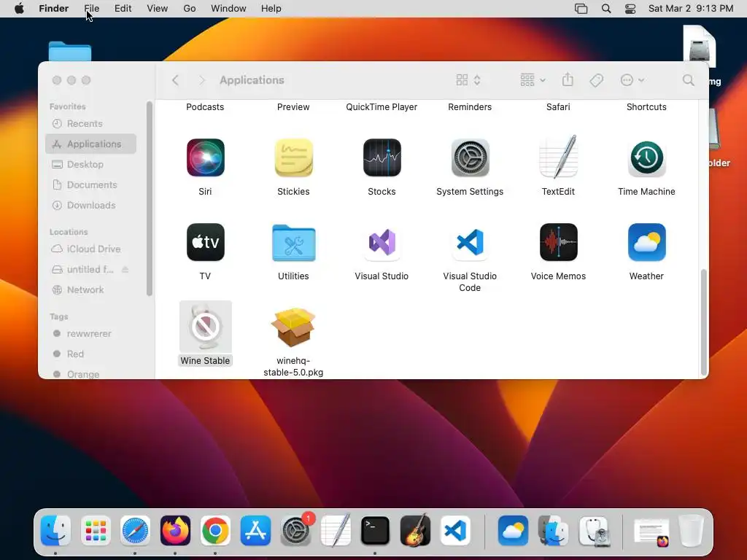Image resolution: width=747 pixels, height=560 pixels.
Task: Click the Share toolbar button
Action: [x=568, y=80]
